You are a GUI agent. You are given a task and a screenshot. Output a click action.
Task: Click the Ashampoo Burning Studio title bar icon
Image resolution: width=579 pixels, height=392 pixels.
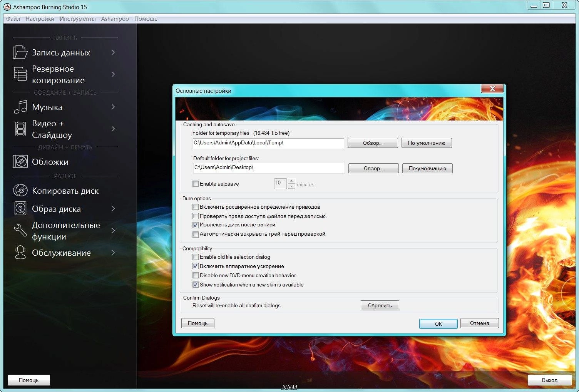pyautogui.click(x=7, y=7)
